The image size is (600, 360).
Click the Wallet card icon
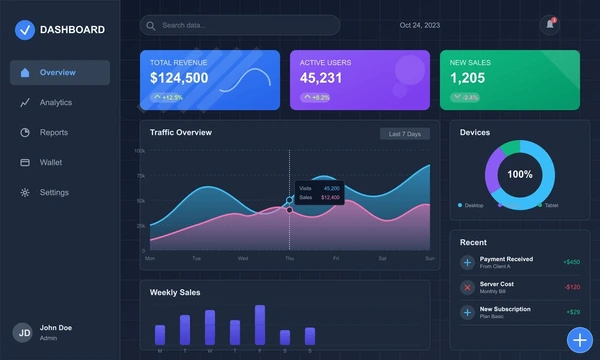25,163
